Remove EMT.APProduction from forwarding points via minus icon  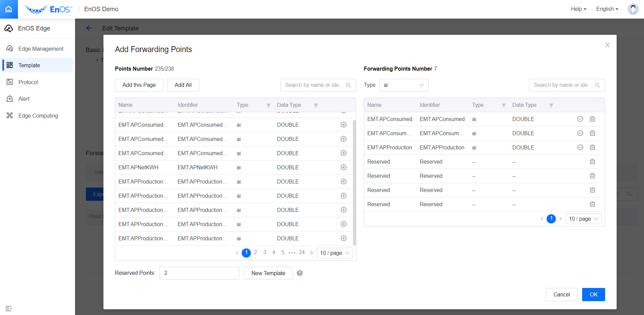point(580,147)
